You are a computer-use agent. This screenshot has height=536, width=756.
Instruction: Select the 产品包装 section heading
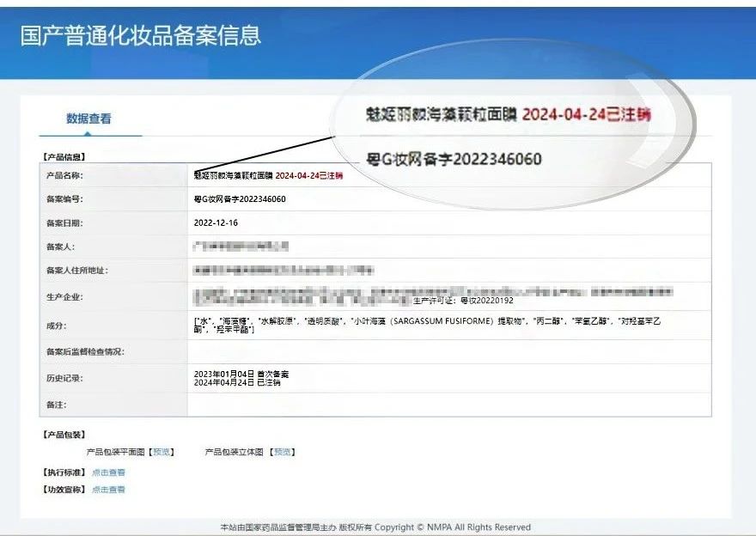coord(64,435)
